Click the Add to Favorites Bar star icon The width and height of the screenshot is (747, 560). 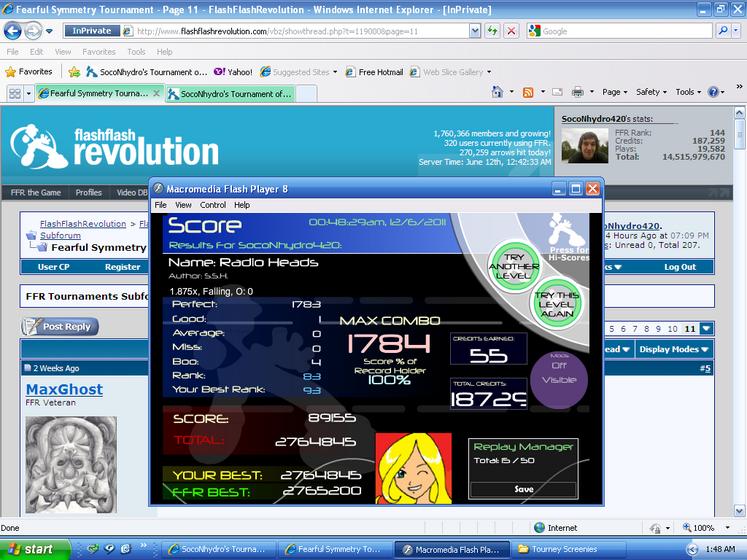tap(74, 72)
